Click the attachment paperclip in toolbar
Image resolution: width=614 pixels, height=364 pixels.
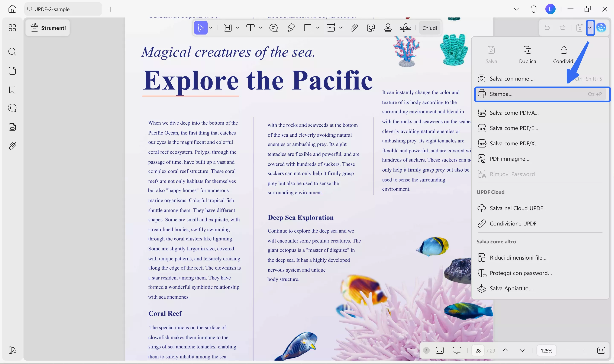click(x=354, y=28)
